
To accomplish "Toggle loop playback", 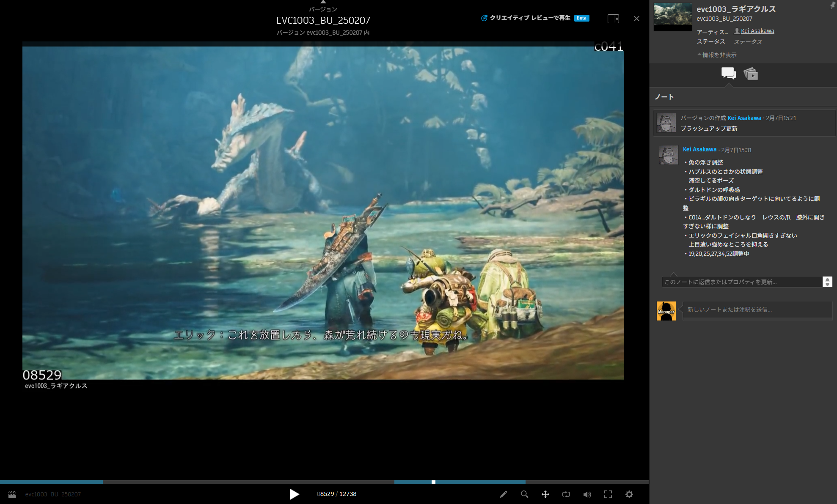I will click(x=566, y=494).
